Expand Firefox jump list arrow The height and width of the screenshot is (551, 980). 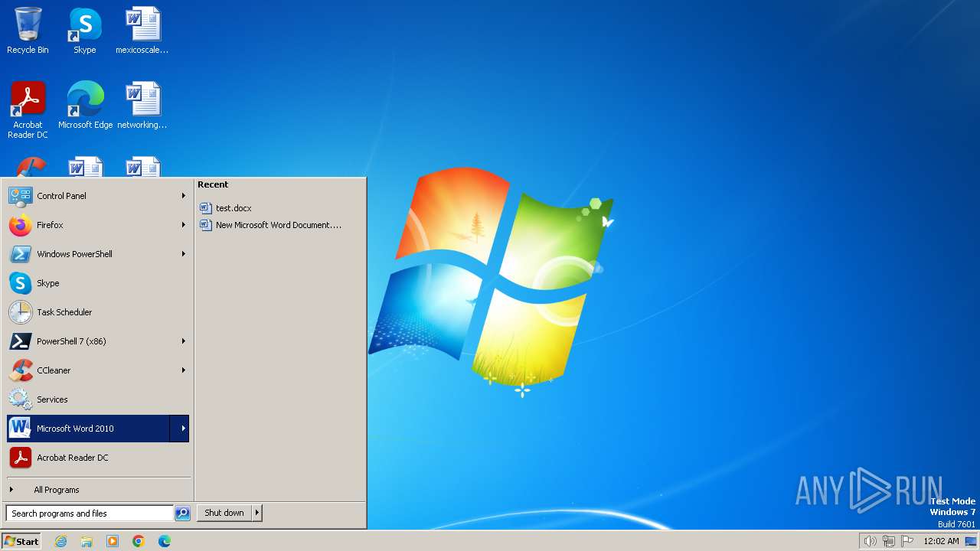pos(184,225)
